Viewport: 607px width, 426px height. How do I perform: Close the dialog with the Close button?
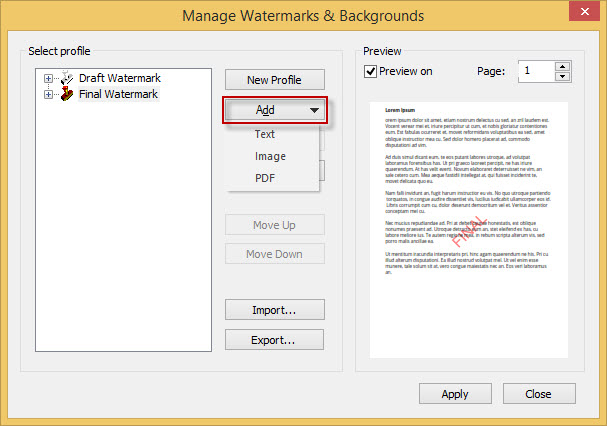[539, 394]
